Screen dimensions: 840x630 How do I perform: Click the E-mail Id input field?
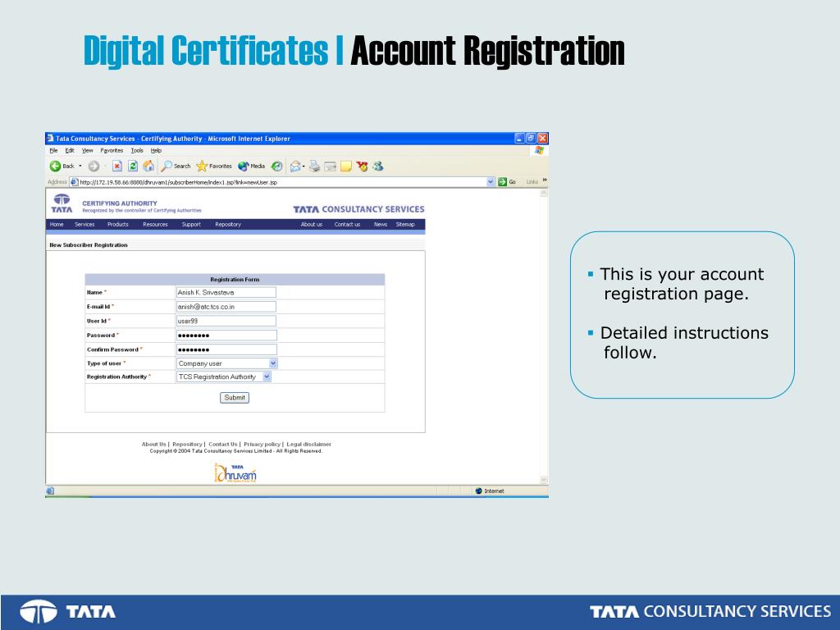click(226, 307)
